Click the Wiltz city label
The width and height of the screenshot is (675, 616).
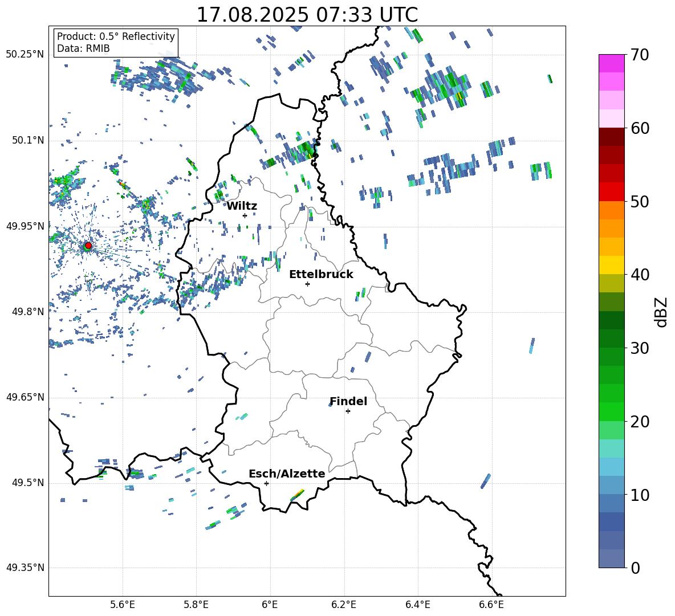[x=242, y=206]
